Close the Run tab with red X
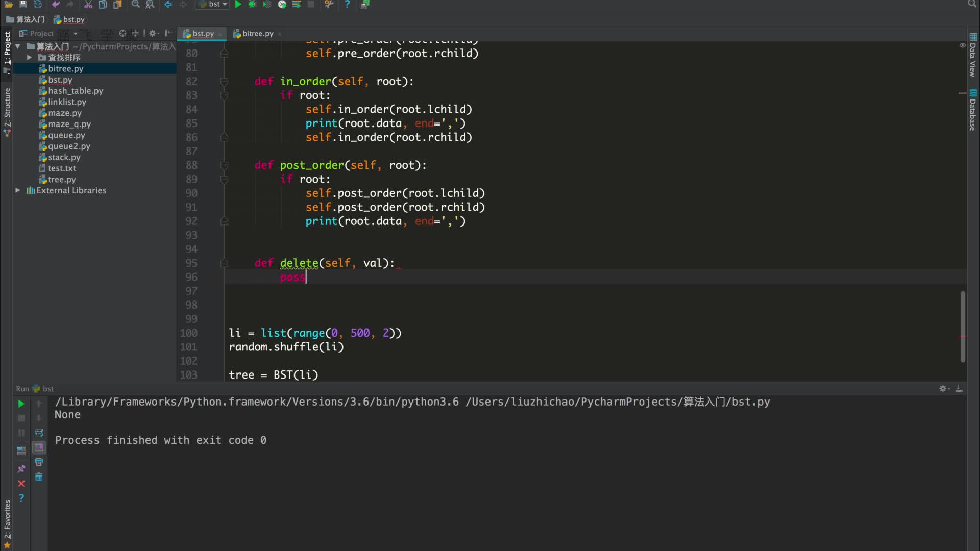This screenshot has width=980, height=551. (21, 483)
